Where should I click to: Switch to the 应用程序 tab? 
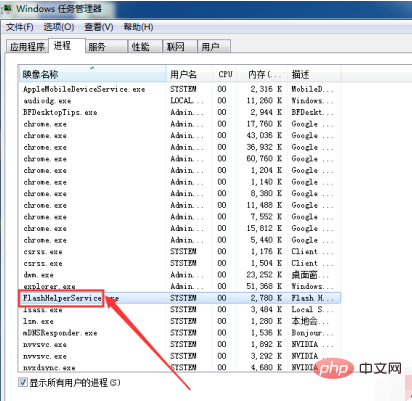click(27, 47)
